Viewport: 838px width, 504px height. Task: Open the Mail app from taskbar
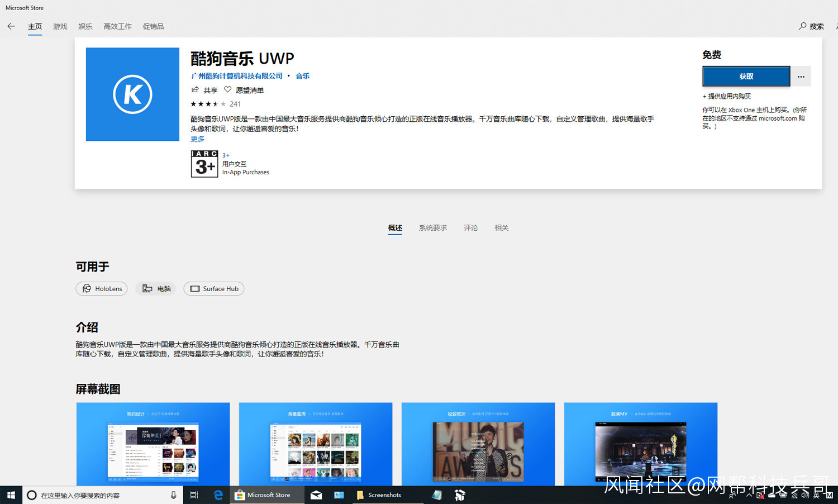[x=316, y=495]
